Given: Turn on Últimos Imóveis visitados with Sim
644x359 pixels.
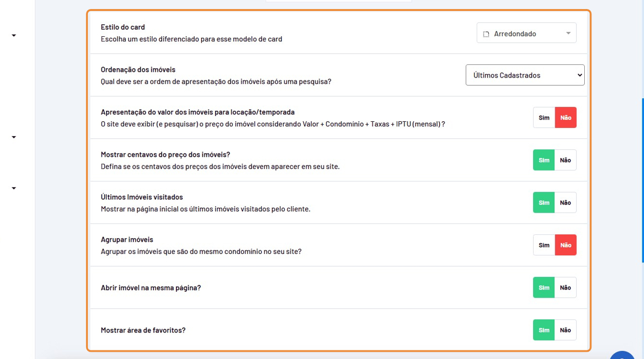Looking at the screenshot, I should point(544,203).
